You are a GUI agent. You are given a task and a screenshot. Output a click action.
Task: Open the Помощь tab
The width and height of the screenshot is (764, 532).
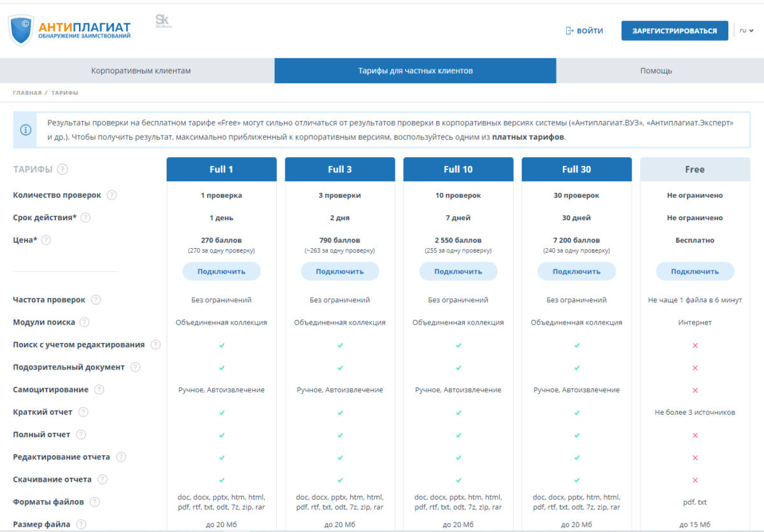click(656, 71)
